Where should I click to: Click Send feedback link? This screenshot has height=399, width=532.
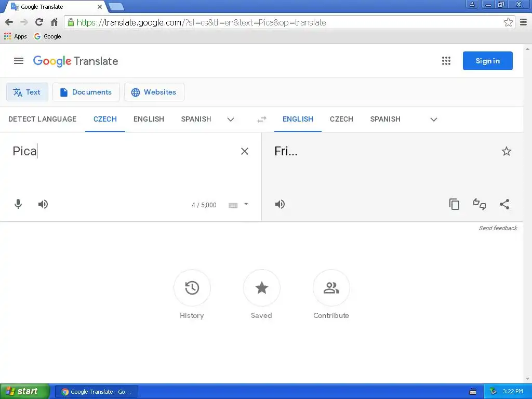coord(498,228)
